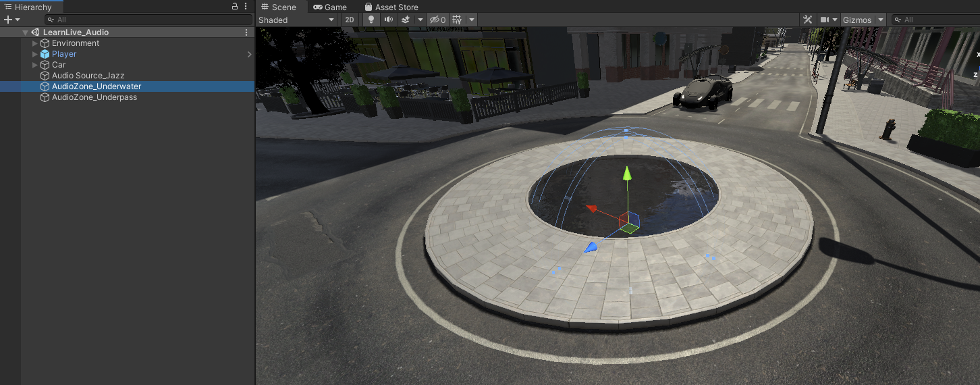Click the Audio Source_Jazz cube icon
Viewport: 980px width, 385px height.
[45, 76]
